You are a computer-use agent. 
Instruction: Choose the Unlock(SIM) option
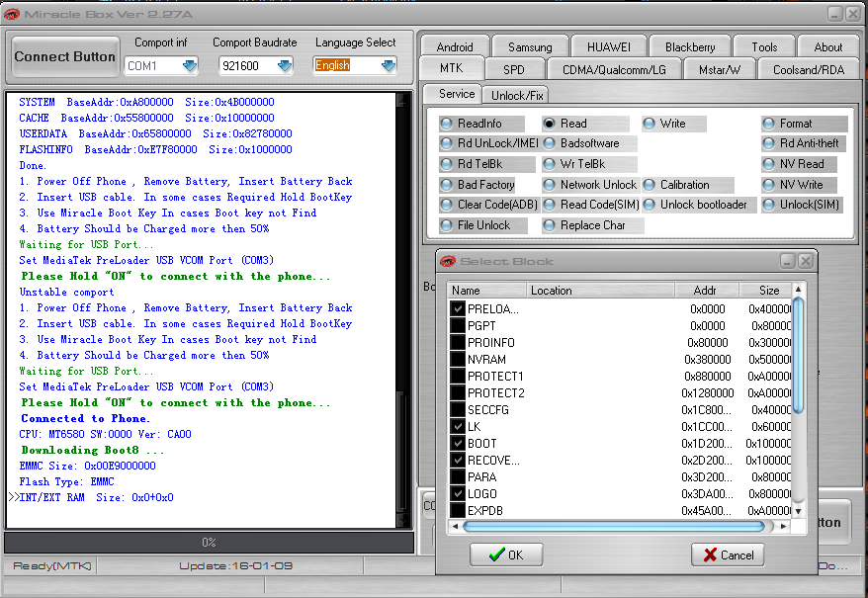click(801, 205)
